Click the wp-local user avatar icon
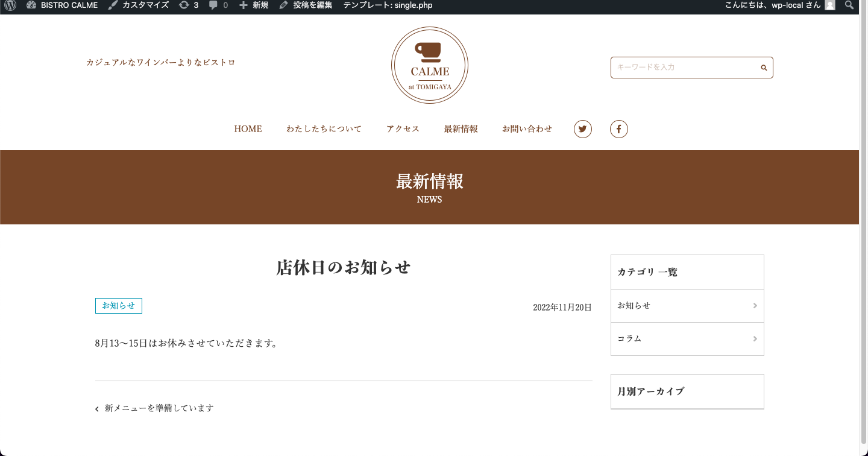 pos(829,6)
